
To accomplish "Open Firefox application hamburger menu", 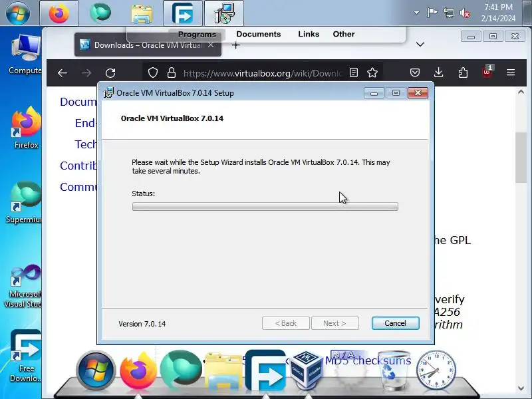I will tap(511, 72).
